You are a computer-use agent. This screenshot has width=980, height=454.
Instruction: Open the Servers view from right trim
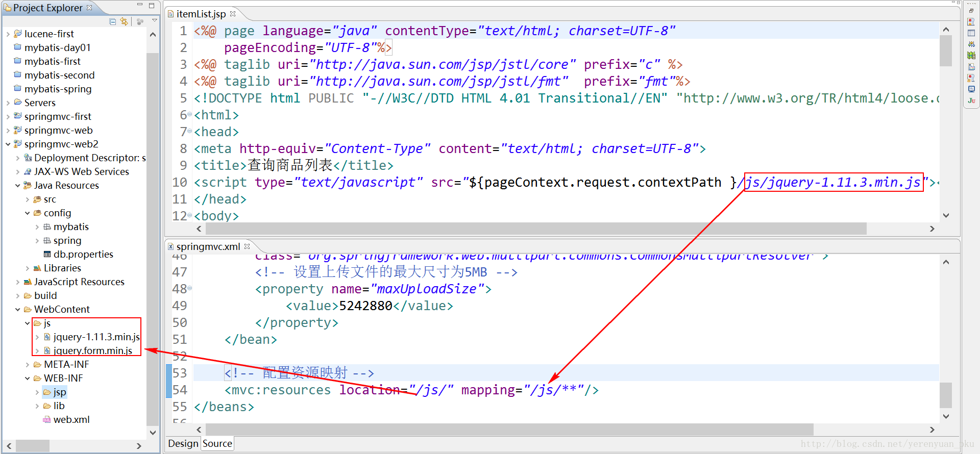pyautogui.click(x=971, y=44)
